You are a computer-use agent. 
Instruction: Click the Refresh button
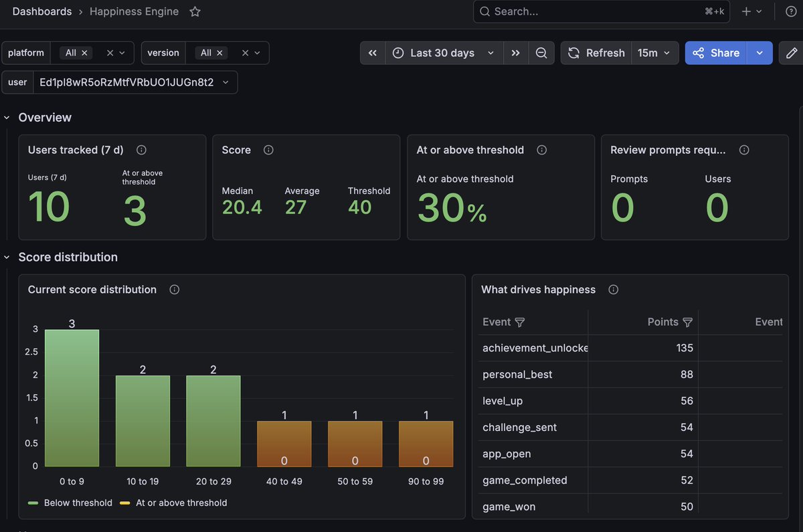click(596, 53)
